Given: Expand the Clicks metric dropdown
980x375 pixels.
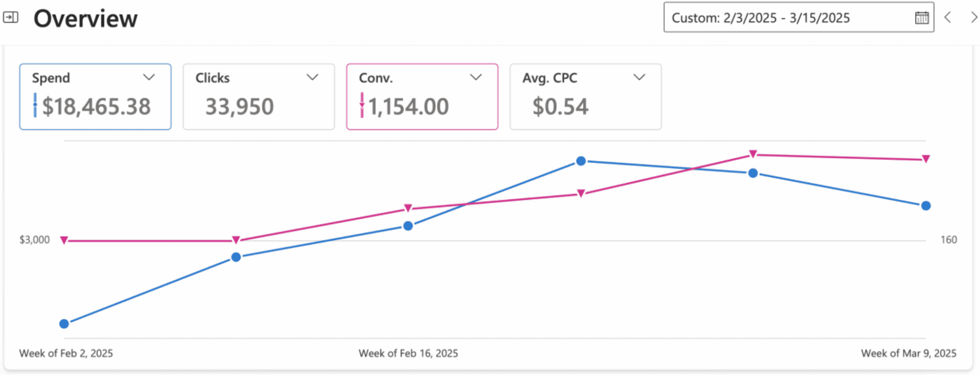Looking at the screenshot, I should pyautogui.click(x=312, y=77).
